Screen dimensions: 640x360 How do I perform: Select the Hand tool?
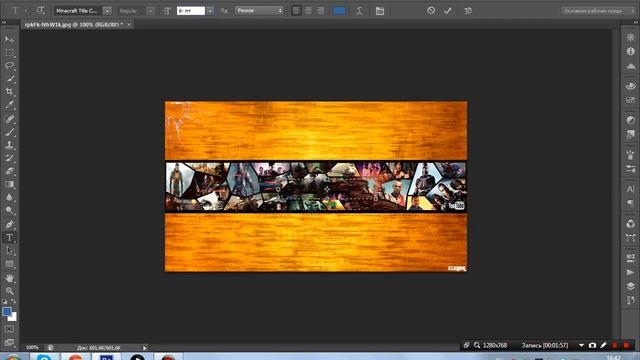(9, 278)
